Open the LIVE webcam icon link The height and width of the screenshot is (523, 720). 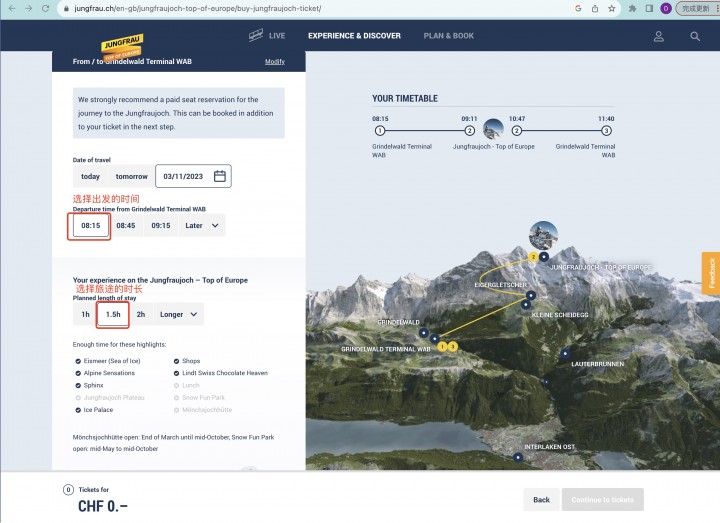pyautogui.click(x=256, y=35)
